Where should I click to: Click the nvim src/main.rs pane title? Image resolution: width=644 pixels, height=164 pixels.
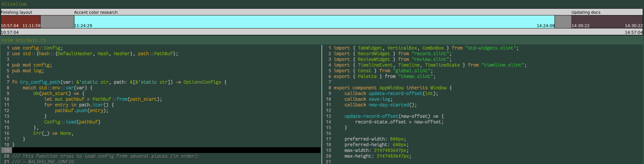coord(24,40)
